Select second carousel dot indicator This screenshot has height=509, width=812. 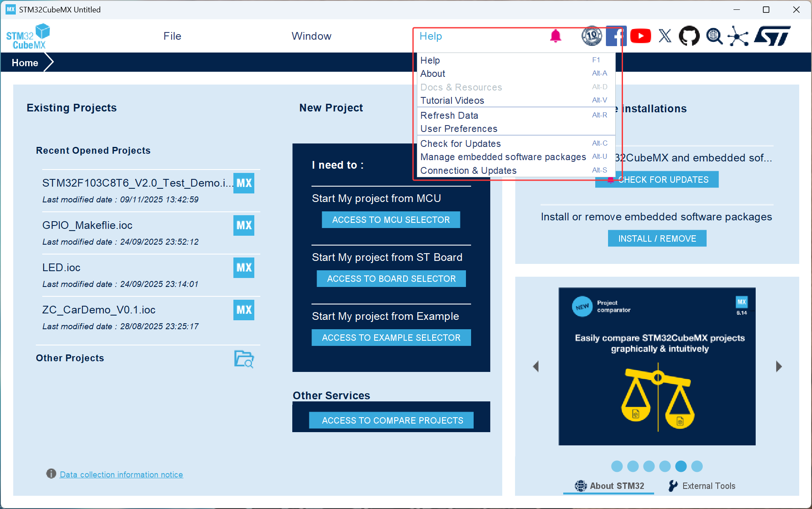[633, 466]
